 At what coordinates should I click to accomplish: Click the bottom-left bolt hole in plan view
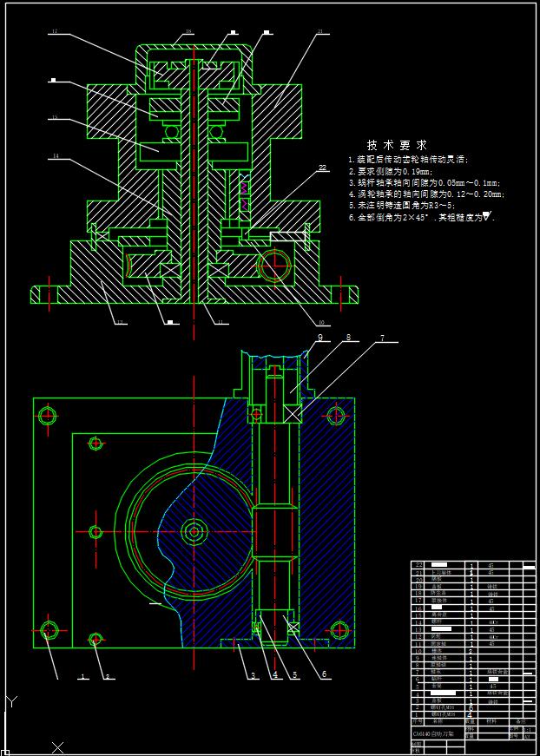point(49,629)
